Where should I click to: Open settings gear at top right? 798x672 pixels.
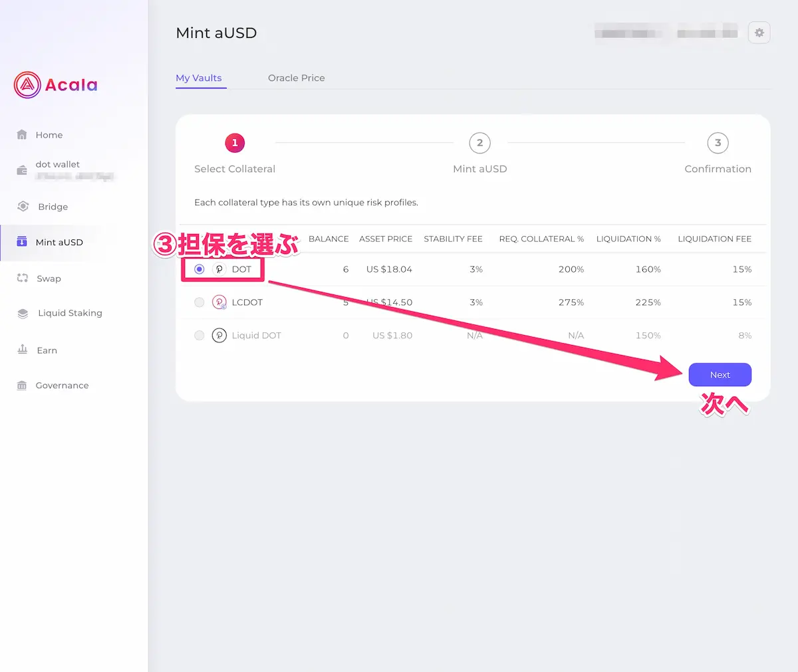click(x=759, y=33)
